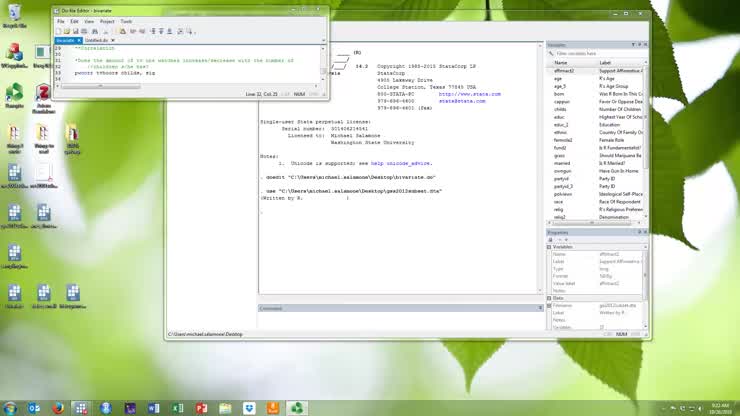Click the New do-file icon in toolbar
The image size is (740, 416).
pyautogui.click(x=58, y=31)
